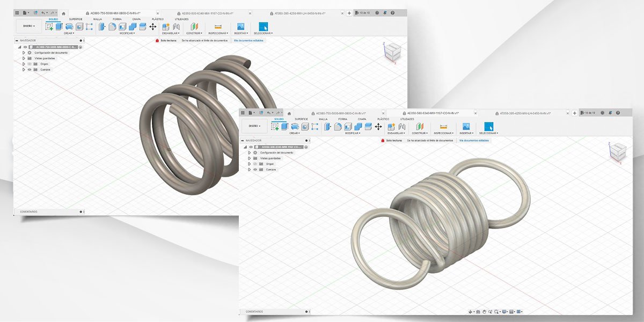Hide the Cuerpos folder with its eye toggle
This screenshot has height=322, width=644.
pos(255,170)
